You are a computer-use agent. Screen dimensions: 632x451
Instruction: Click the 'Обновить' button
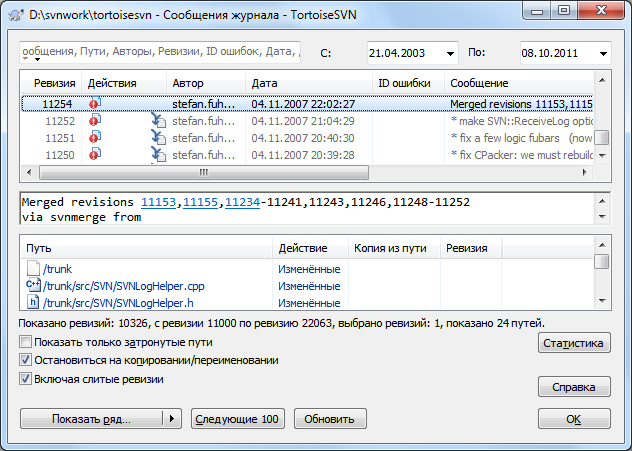(x=330, y=419)
